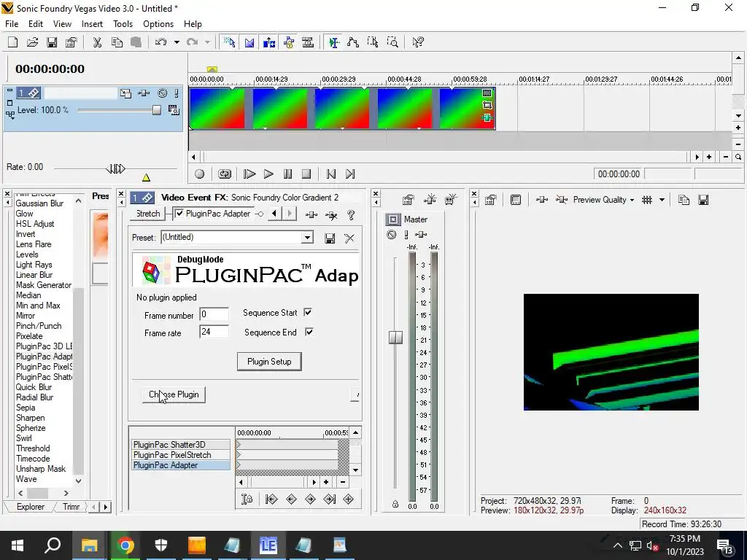Image resolution: width=747 pixels, height=560 pixels.
Task: Solo video track 1
Action: click(177, 93)
